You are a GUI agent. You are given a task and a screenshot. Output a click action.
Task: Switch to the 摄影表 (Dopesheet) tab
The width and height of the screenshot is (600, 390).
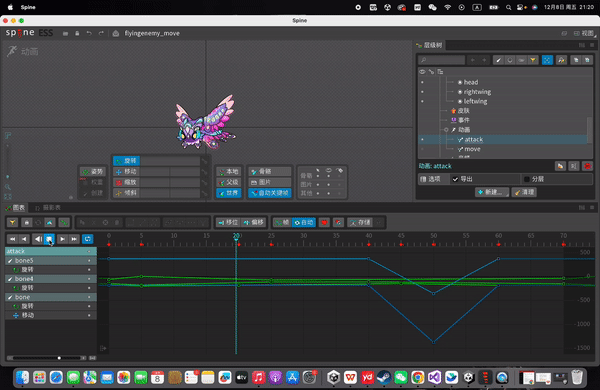click(48, 208)
